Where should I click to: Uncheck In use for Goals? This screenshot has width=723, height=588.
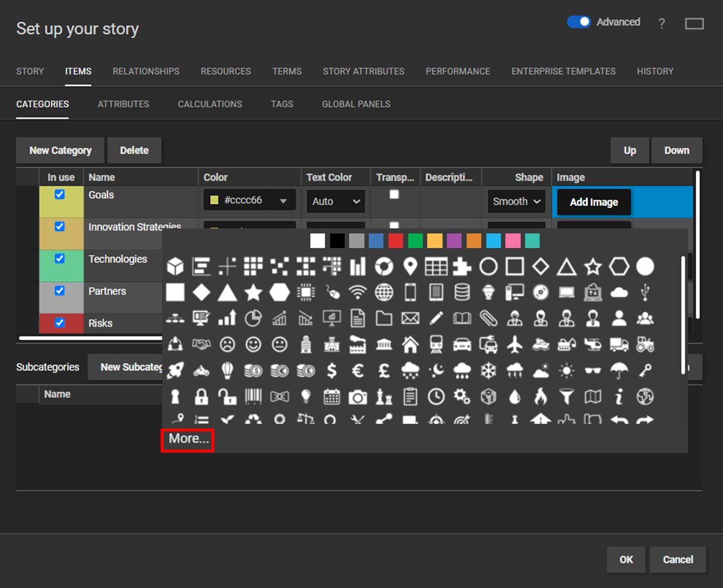tap(60, 194)
